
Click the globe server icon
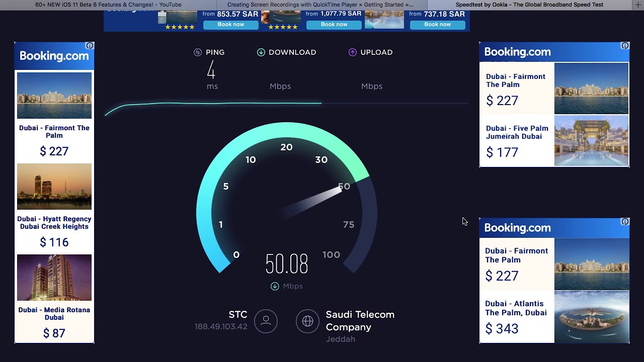[307, 321]
